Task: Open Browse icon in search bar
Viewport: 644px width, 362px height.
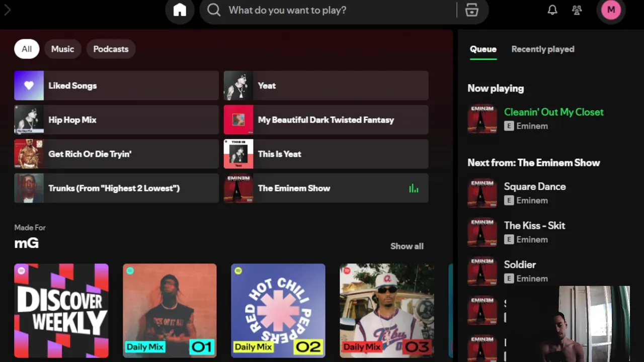Action: click(471, 10)
